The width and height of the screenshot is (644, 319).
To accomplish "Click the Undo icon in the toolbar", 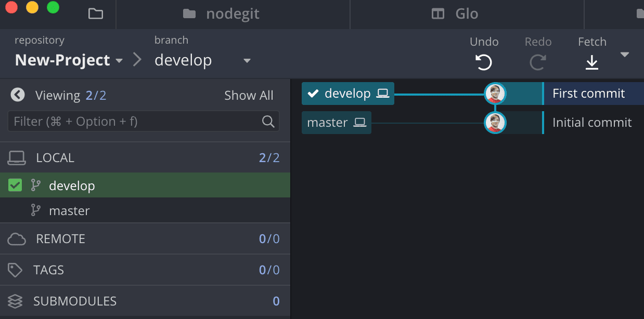I will click(x=484, y=61).
